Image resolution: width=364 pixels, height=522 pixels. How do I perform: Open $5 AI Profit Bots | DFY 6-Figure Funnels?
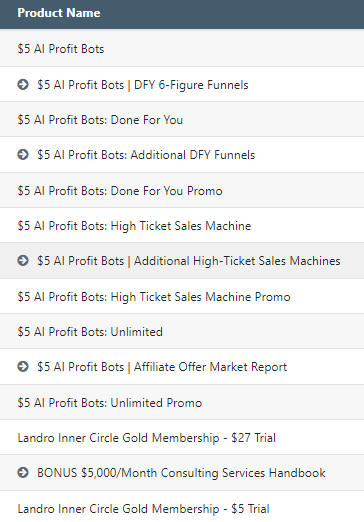(143, 85)
